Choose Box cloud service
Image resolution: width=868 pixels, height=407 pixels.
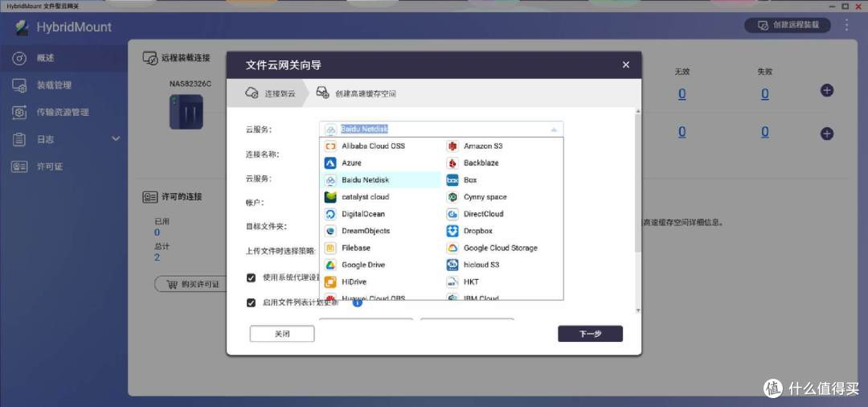(502, 180)
